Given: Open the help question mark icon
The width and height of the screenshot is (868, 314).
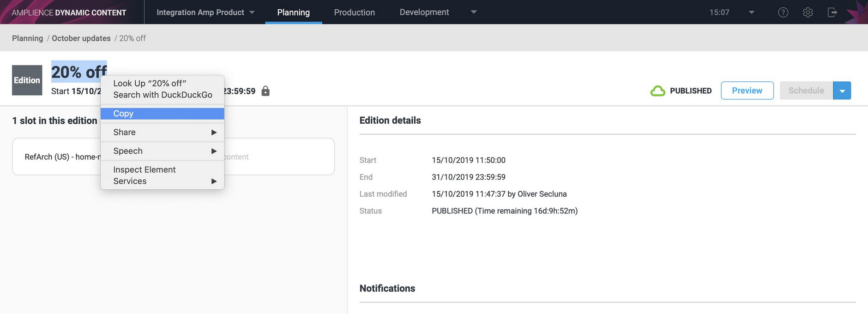Looking at the screenshot, I should (783, 12).
